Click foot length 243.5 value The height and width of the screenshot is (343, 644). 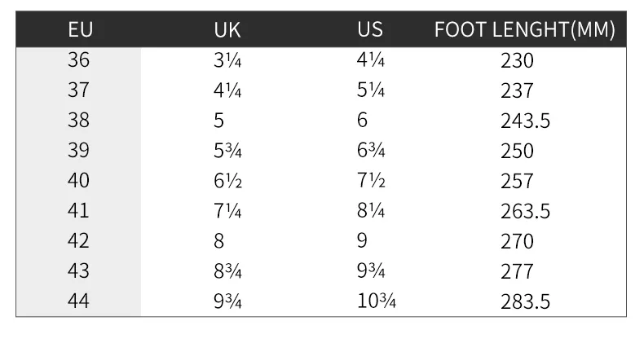(x=525, y=121)
